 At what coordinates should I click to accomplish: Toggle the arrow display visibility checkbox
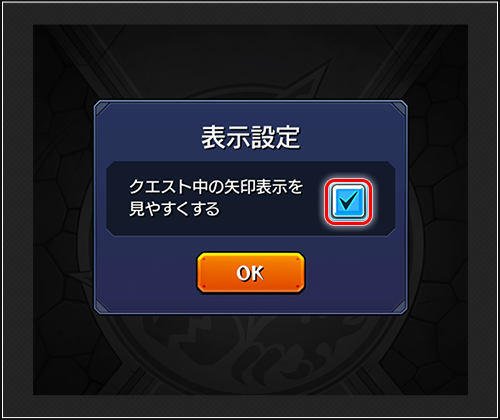coord(348,202)
